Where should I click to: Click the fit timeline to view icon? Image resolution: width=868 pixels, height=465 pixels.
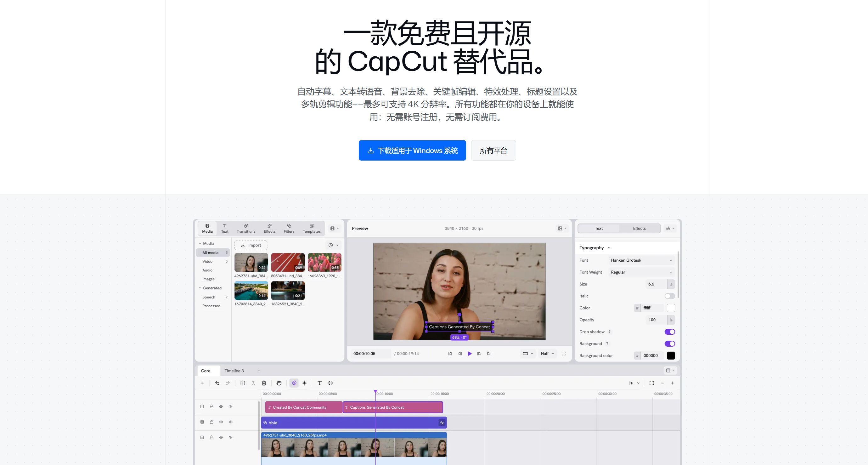[x=652, y=383]
